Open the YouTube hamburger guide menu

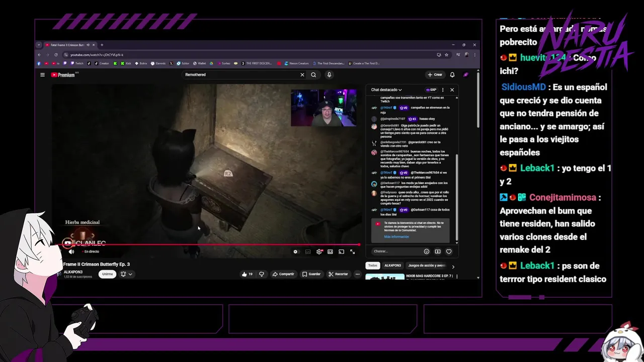point(42,75)
